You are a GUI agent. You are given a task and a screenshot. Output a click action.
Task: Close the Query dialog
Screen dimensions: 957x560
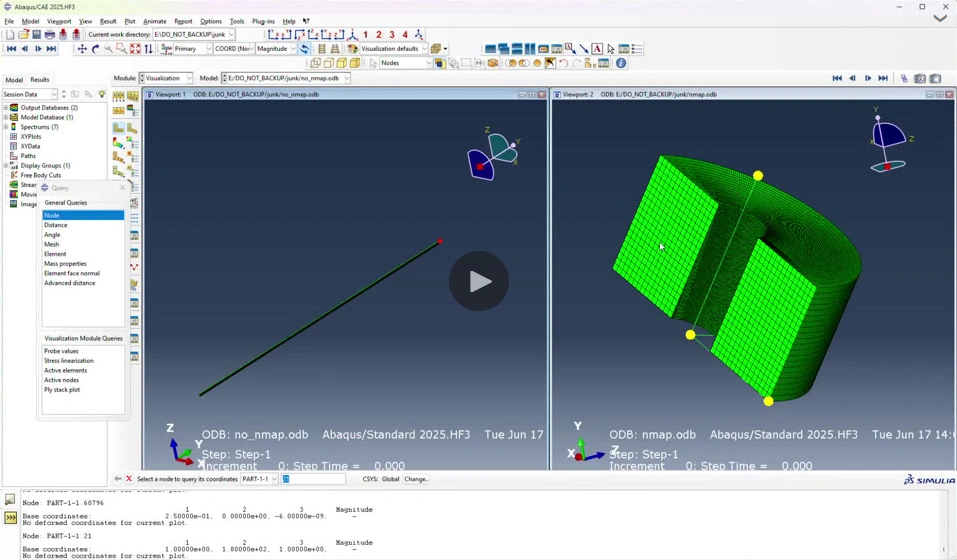(123, 188)
